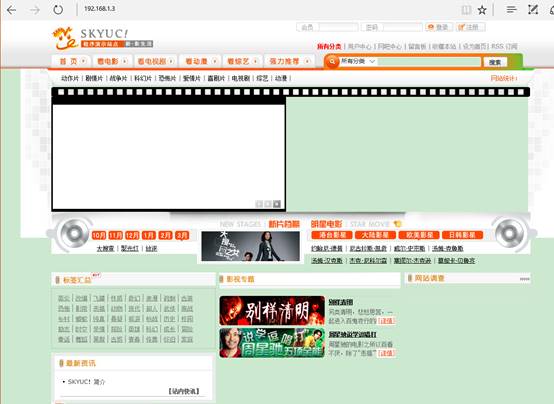Select the 12月 month button
Image resolution: width=554 pixels, height=404 pixels.
tap(132, 235)
